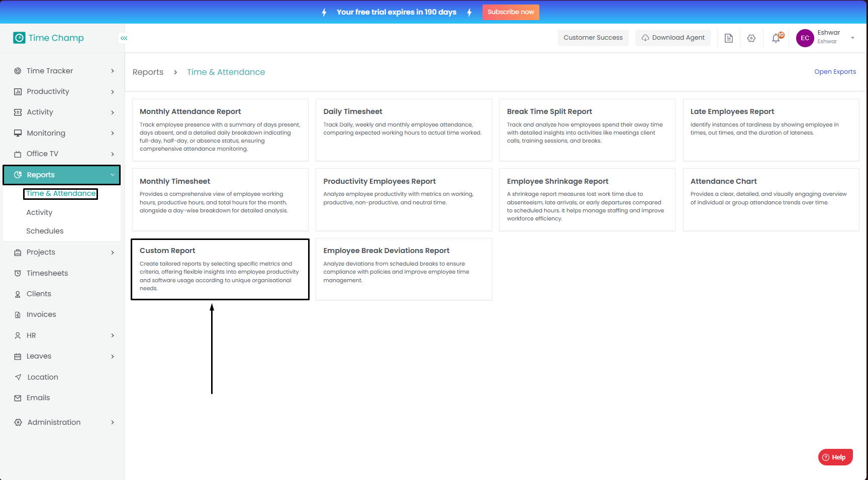The image size is (868, 480).
Task: Expand the Administration menu chevron
Action: pos(113,422)
